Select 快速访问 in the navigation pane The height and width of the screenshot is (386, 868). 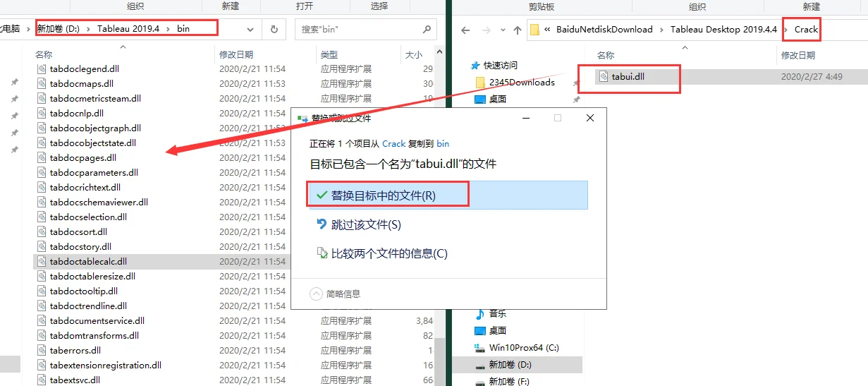click(500, 65)
